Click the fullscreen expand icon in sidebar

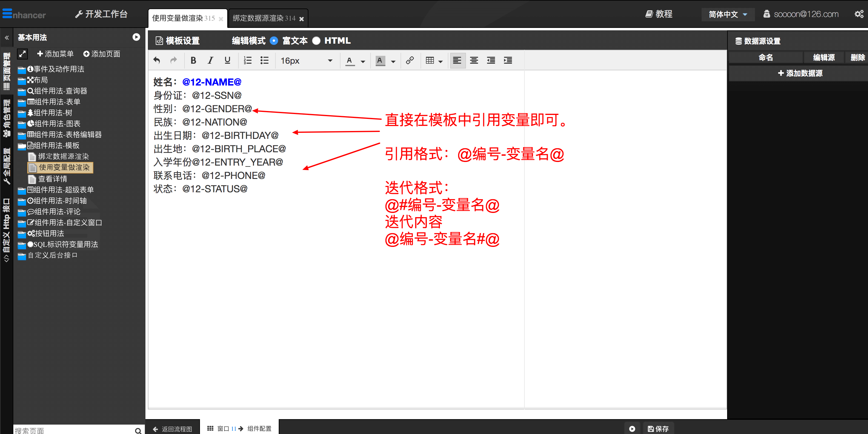[23, 54]
